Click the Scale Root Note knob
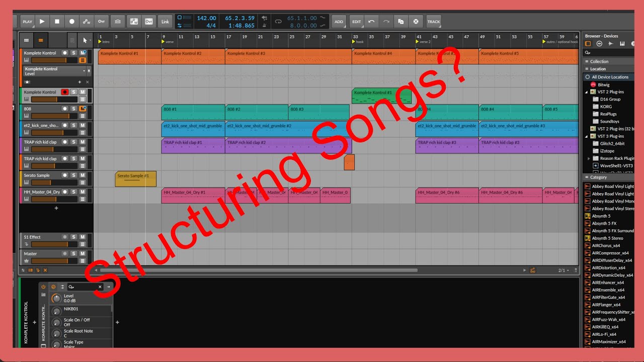Screen dimensions: 644x362 pyautogui.click(x=56, y=333)
